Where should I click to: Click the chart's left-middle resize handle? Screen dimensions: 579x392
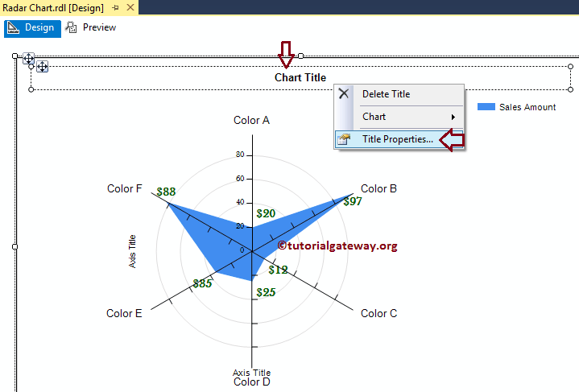[x=14, y=246]
